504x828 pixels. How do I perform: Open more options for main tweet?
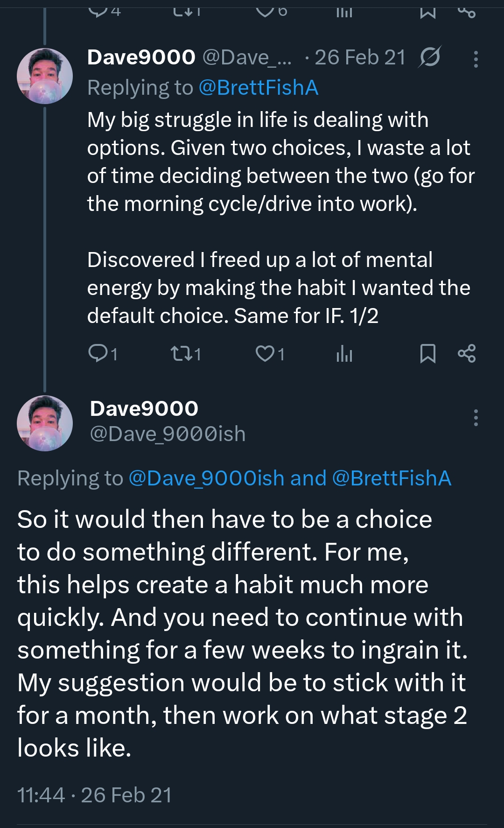[476, 418]
